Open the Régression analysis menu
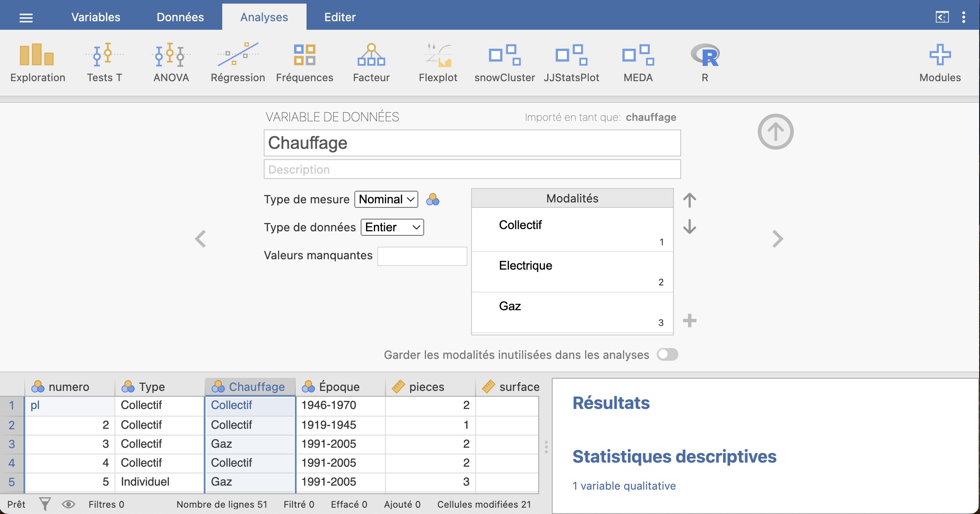The width and height of the screenshot is (980, 514). 238,62
